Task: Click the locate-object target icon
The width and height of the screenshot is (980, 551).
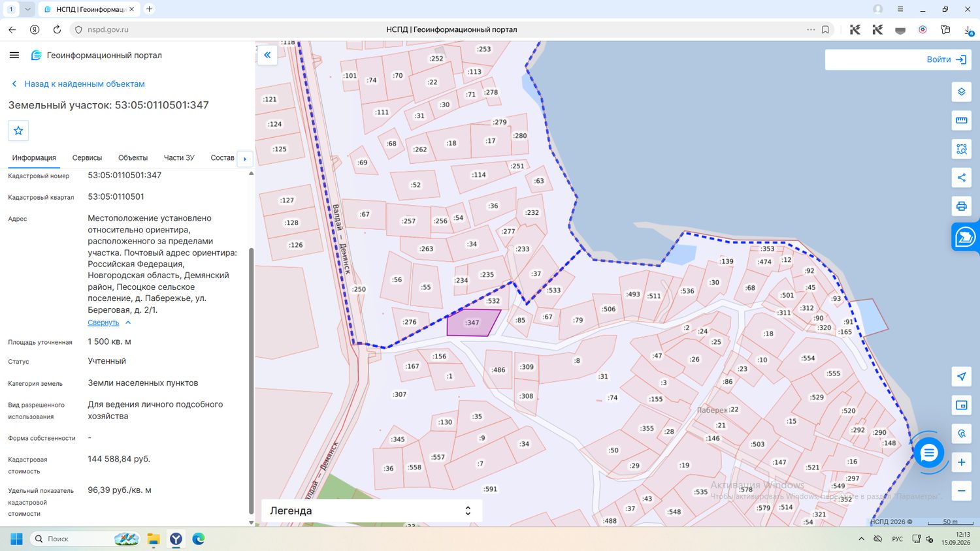Action: pyautogui.click(x=961, y=433)
